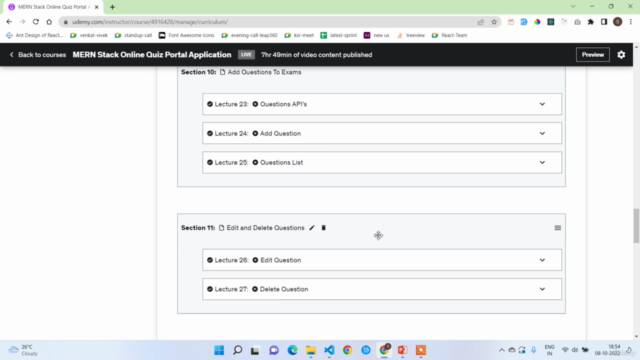The height and width of the screenshot is (360, 640).
Task: Click Lecture 24 Add Question title
Action: 280,133
